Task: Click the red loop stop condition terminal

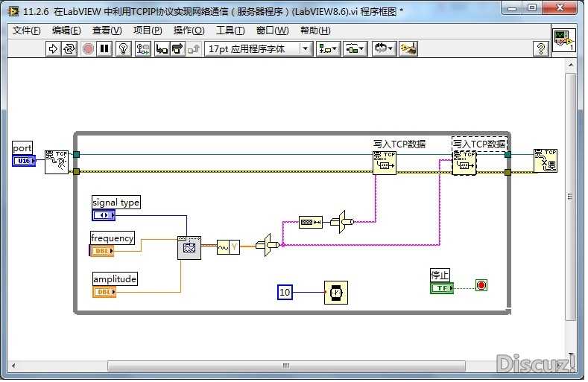Action: 481,285
